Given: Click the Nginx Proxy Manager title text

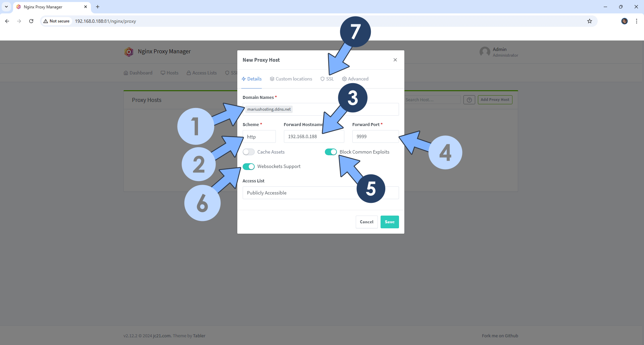Looking at the screenshot, I should 164,51.
